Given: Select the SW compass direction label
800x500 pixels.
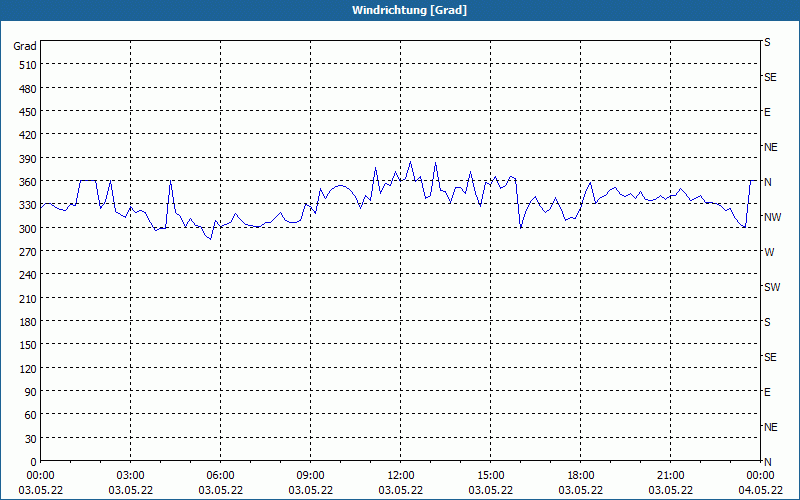Looking at the screenshot, I should pyautogui.click(x=772, y=287).
